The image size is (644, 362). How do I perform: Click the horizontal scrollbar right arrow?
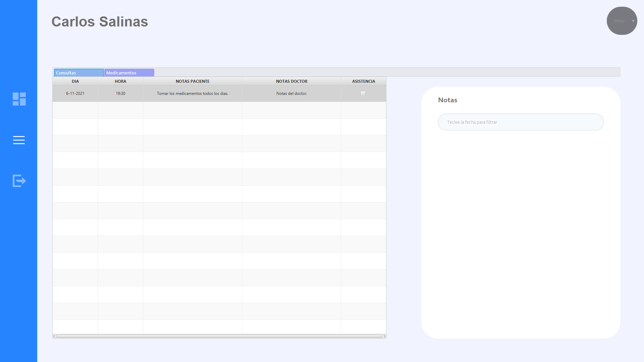click(x=384, y=336)
